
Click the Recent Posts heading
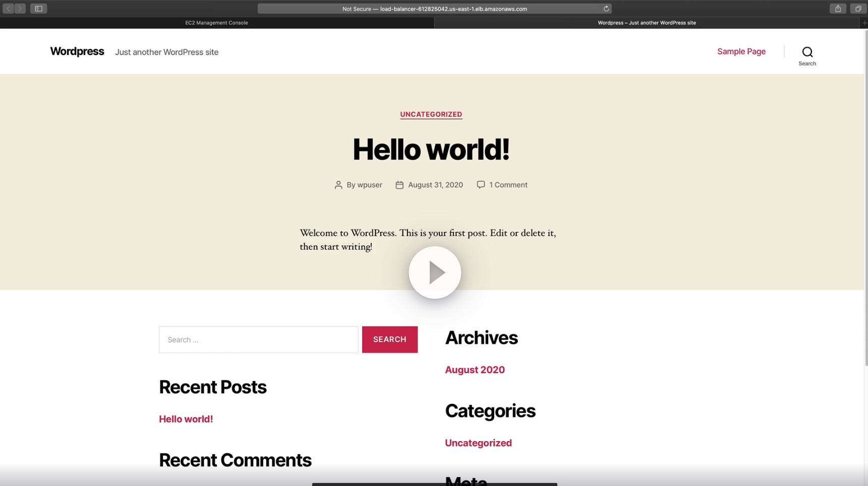tap(213, 387)
